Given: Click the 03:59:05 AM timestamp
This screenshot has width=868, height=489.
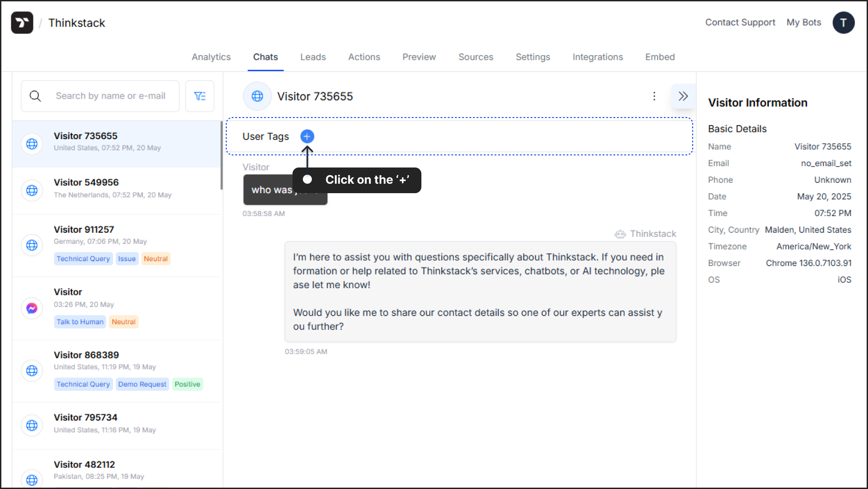Looking at the screenshot, I should tap(306, 352).
